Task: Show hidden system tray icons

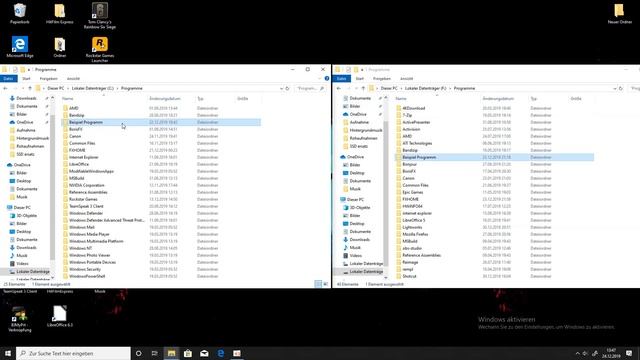Action: tap(578, 353)
